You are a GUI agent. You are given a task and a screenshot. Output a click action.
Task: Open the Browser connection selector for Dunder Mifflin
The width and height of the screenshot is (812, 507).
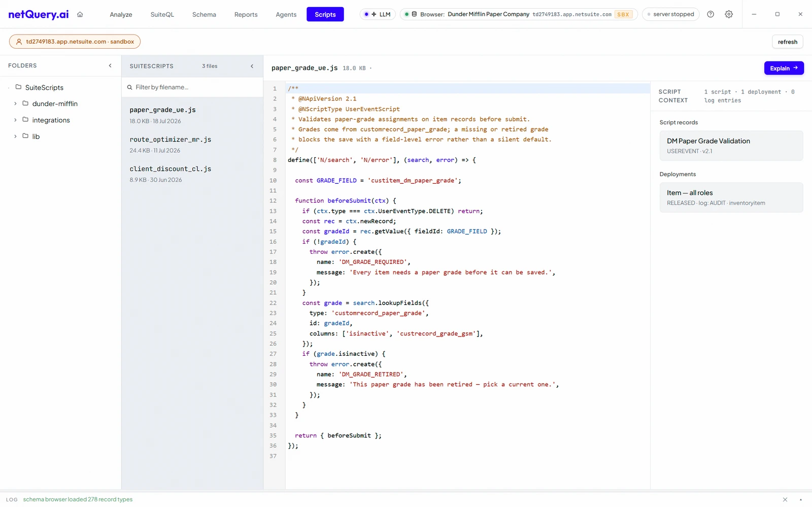click(518, 14)
